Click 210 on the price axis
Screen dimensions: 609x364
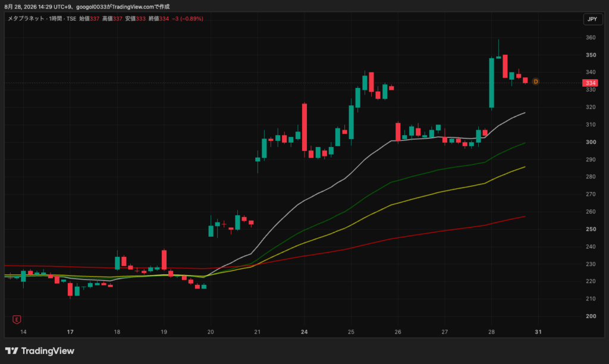[x=591, y=299]
